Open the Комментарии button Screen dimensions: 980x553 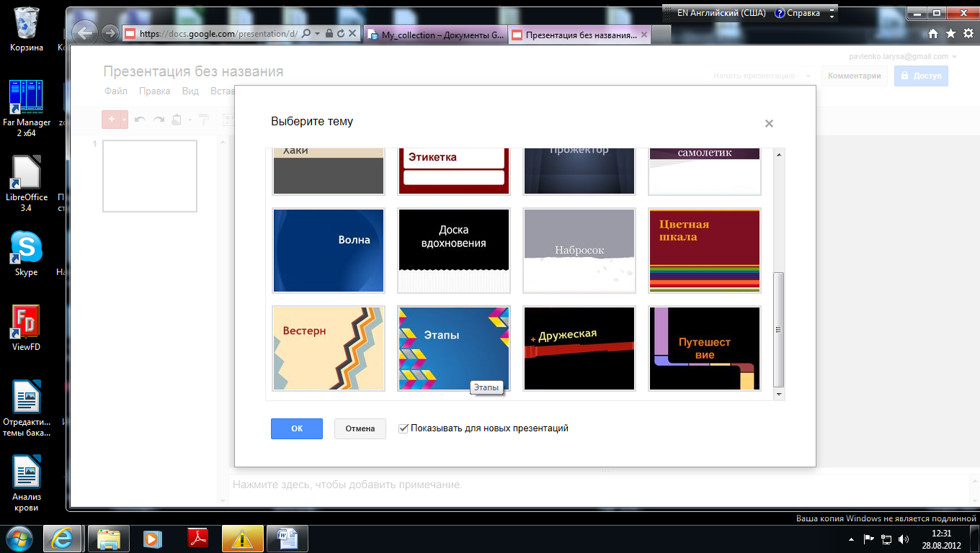(x=855, y=76)
